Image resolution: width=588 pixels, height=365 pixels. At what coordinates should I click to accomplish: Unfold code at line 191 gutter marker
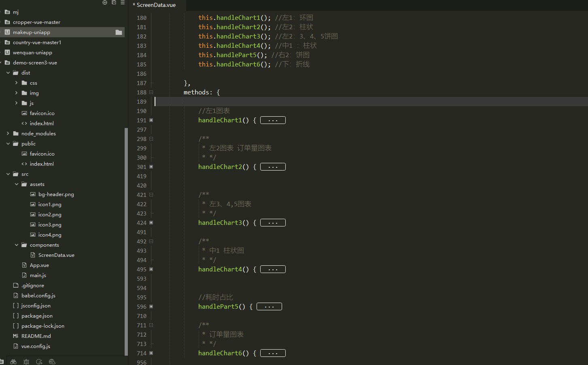tap(151, 120)
